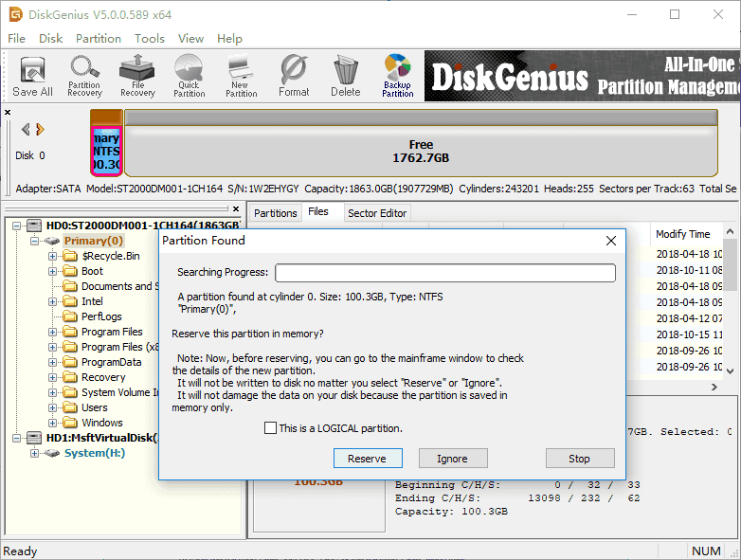Image resolution: width=741 pixels, height=560 pixels.
Task: Expand the System(H:) partition node
Action: (34, 453)
